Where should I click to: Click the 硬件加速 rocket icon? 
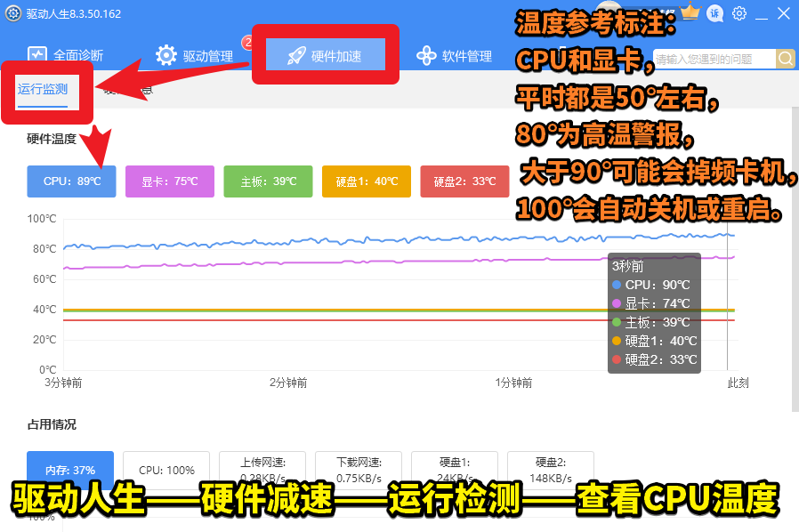[x=296, y=56]
